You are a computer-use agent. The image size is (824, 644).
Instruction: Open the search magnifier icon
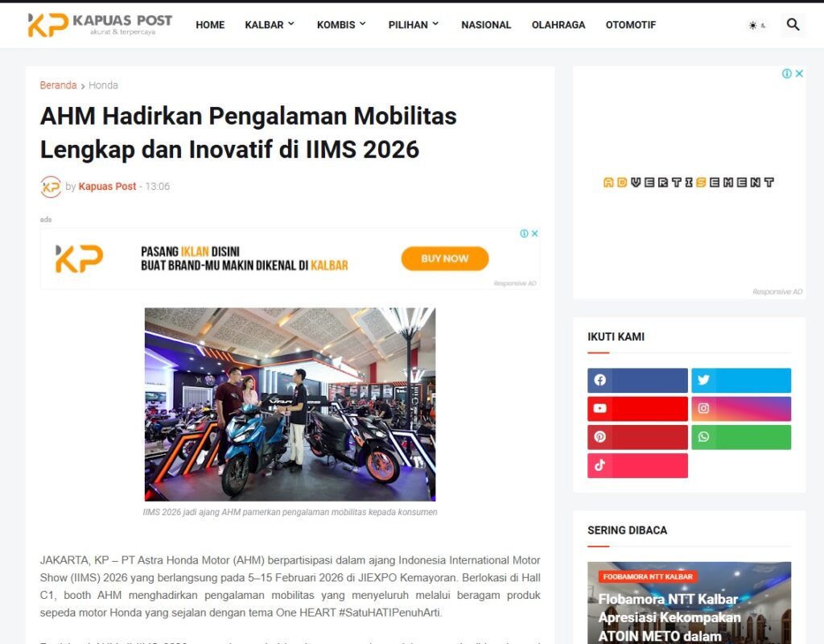pyautogui.click(x=793, y=25)
